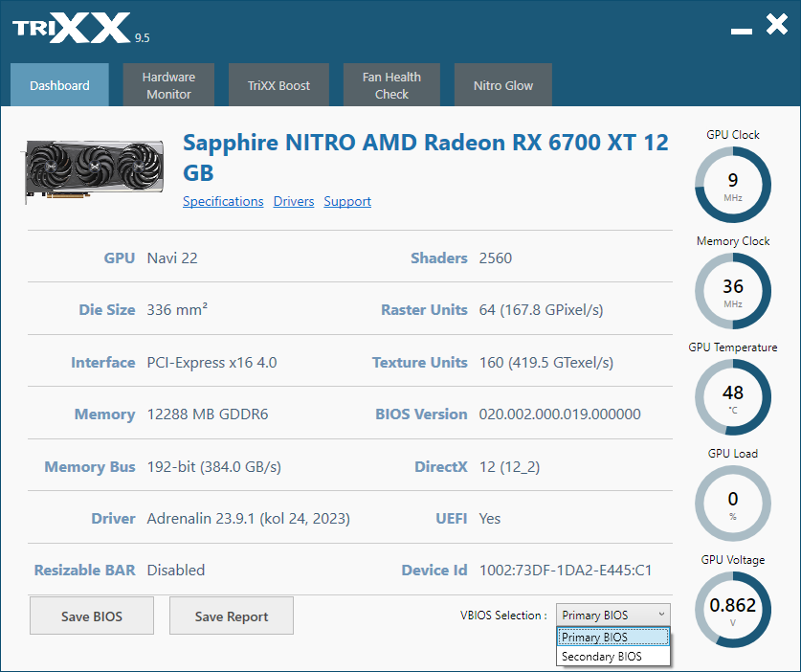The height and width of the screenshot is (672, 801).
Task: Switch to the Hardware Monitor tab
Action: tap(168, 85)
